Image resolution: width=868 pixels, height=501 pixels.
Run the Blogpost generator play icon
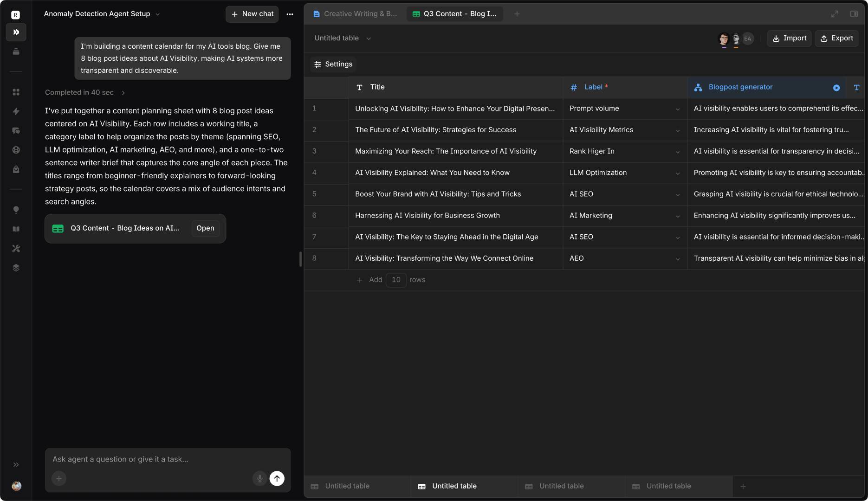(836, 88)
